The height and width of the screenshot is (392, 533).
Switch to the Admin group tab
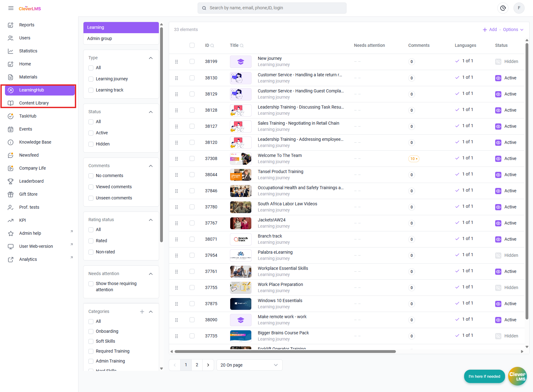tap(100, 38)
